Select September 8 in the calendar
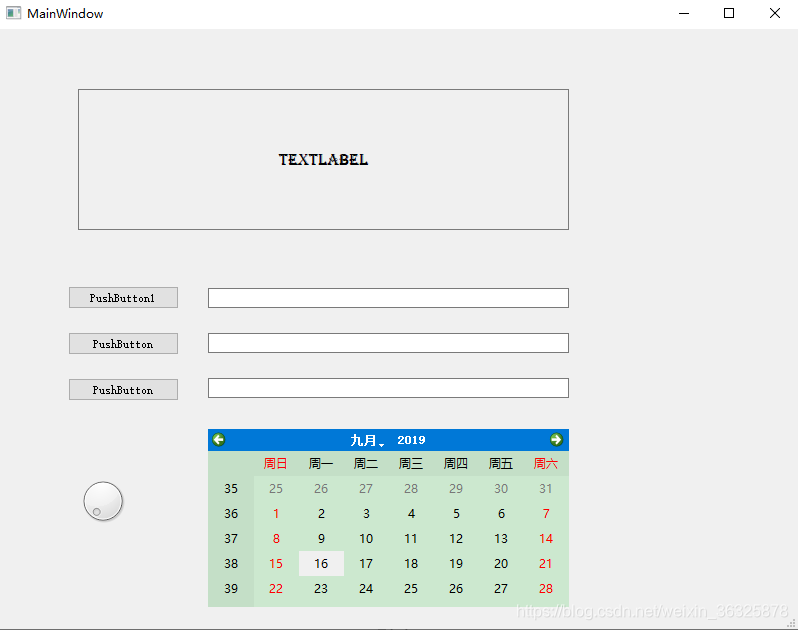Screen dimensions: 798x630 point(276,538)
